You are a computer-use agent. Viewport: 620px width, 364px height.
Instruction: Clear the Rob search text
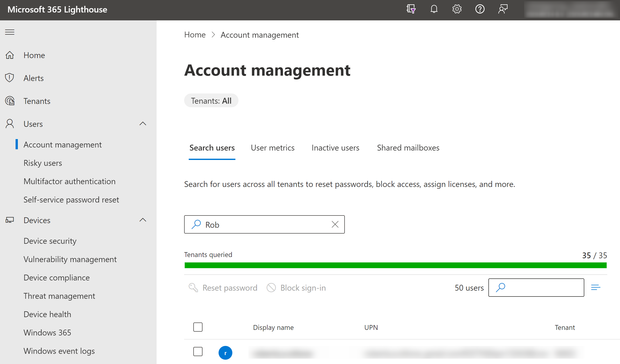(335, 224)
